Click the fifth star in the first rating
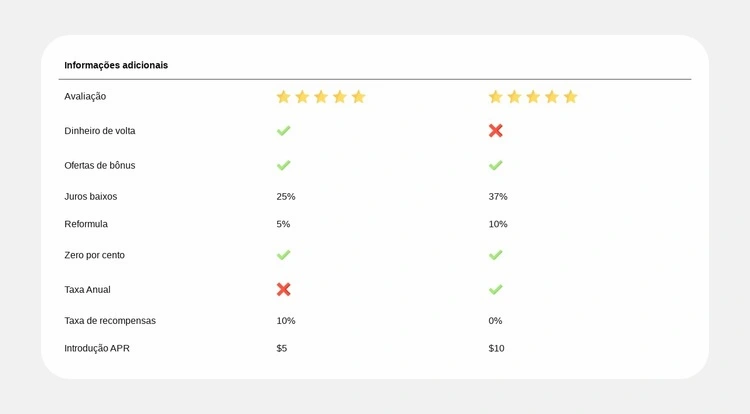The image size is (750, 414). click(358, 97)
